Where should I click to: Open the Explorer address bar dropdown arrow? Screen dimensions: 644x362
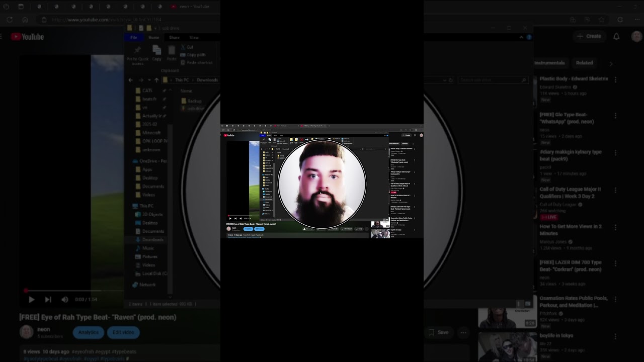coord(444,80)
